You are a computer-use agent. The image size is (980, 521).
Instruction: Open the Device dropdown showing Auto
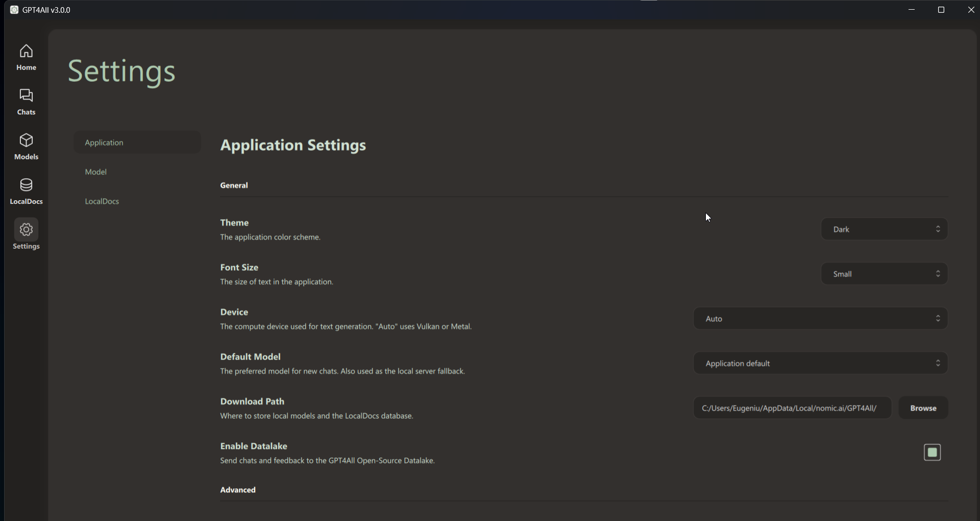coord(820,319)
